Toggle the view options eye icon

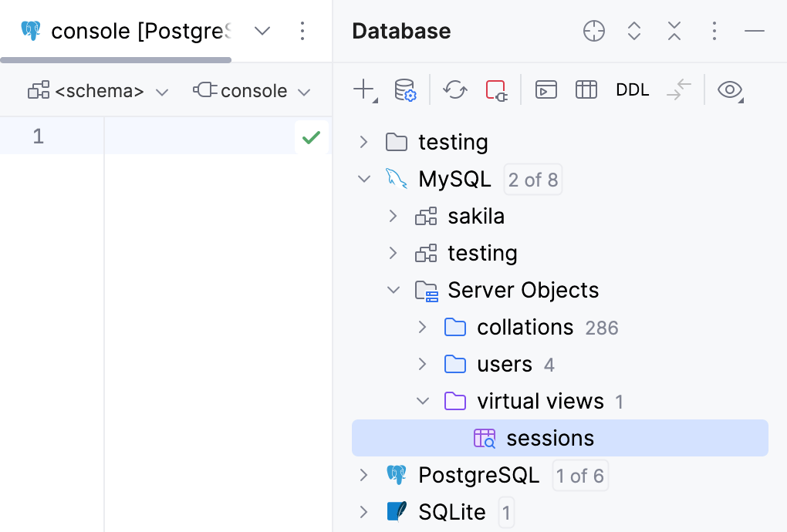click(728, 89)
